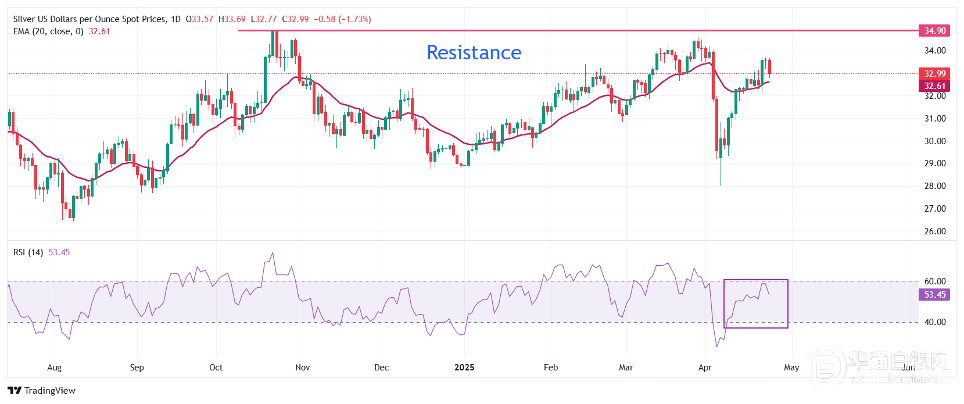Click the 32.99 current price label
964x404 pixels.
935,74
